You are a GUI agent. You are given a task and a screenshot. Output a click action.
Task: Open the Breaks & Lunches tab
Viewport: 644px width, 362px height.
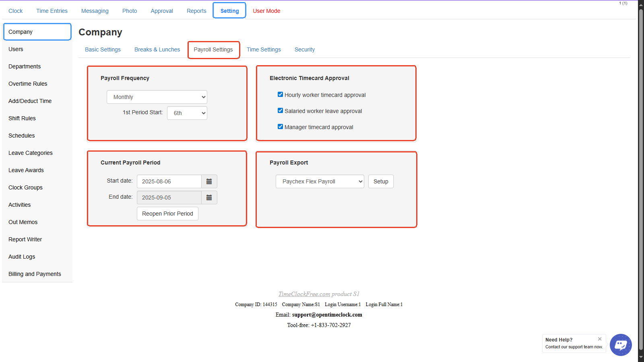157,49
